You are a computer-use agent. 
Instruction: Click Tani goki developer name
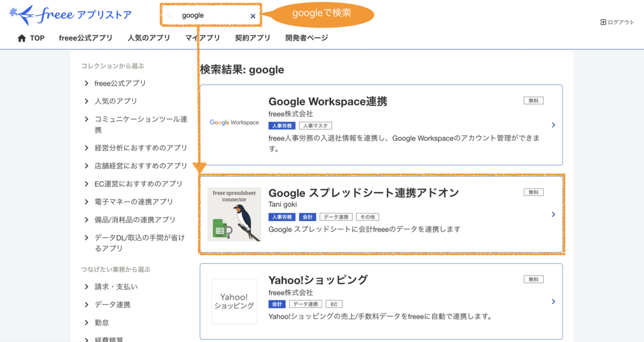coord(283,204)
